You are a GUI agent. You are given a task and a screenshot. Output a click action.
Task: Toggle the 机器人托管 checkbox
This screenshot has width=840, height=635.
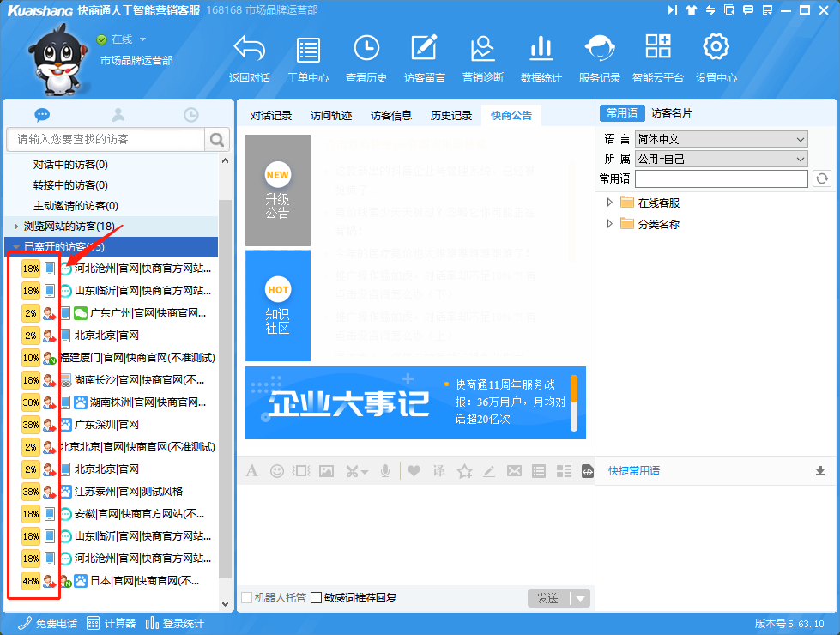(x=247, y=597)
